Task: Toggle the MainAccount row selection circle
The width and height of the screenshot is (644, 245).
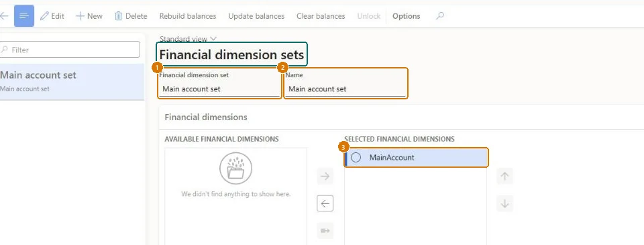Action: pyautogui.click(x=356, y=158)
